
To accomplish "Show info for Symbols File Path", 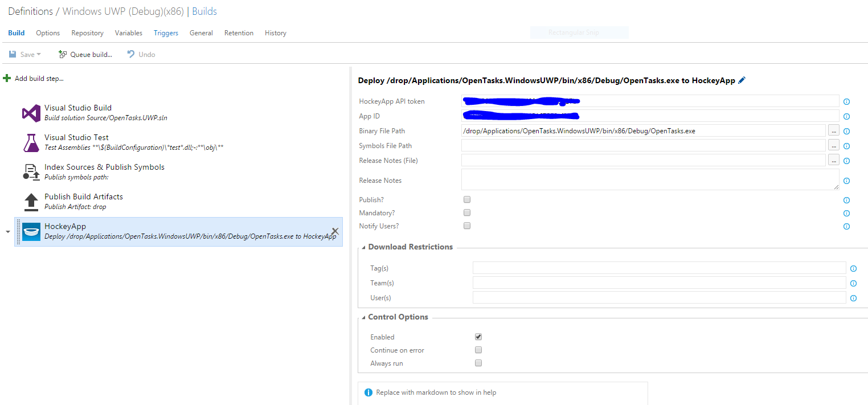I will click(846, 146).
